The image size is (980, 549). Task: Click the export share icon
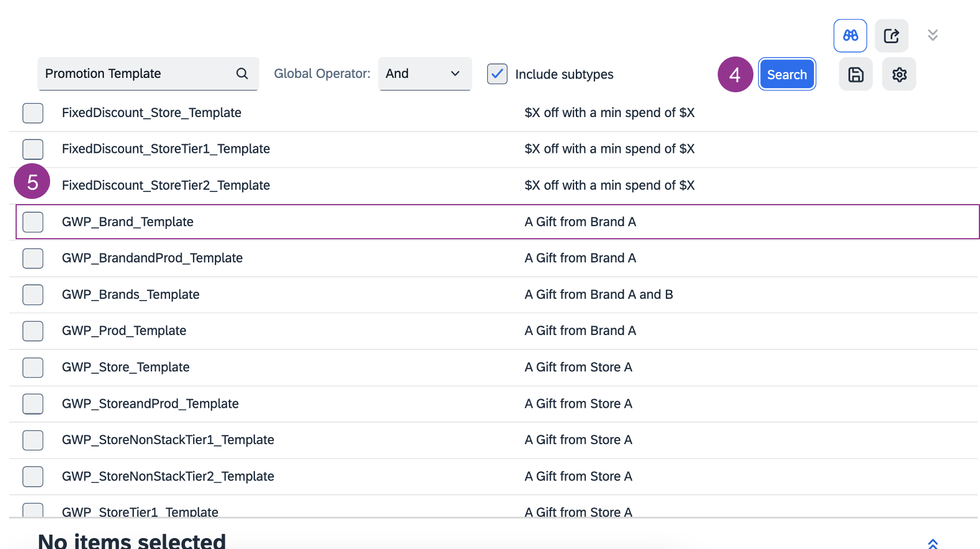point(891,36)
